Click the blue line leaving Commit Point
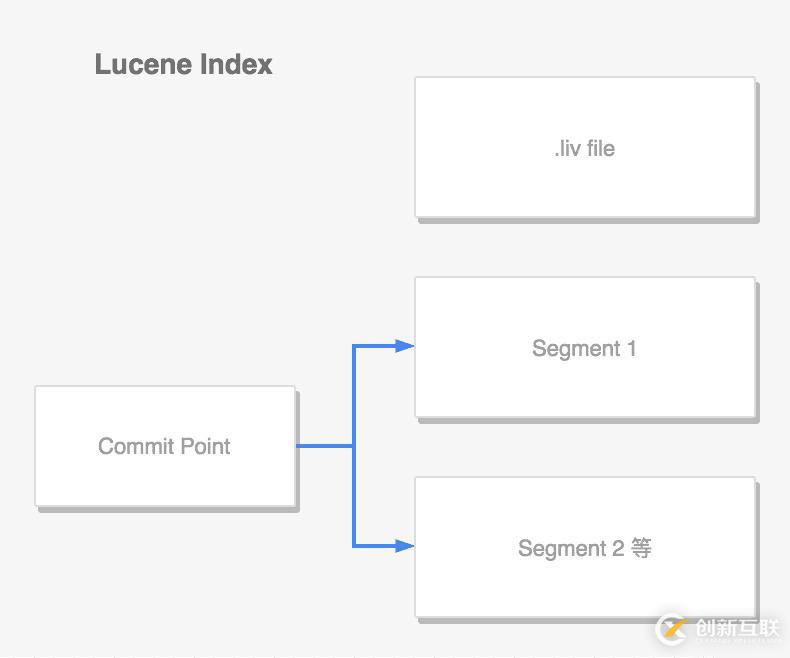The image size is (790, 658). [x=324, y=446]
